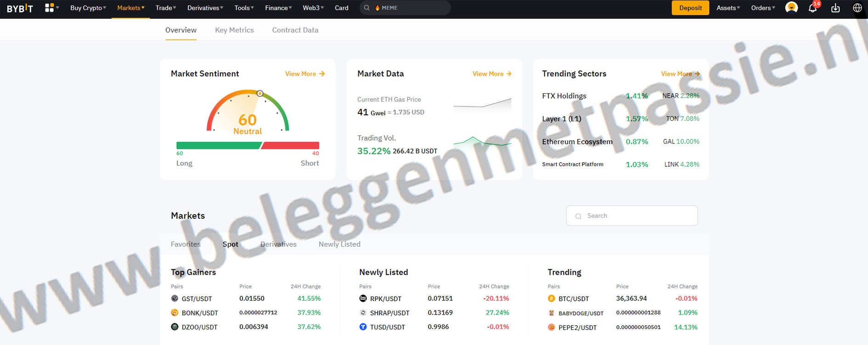868x345 pixels.
Task: Expand the Orders dropdown
Action: tap(762, 8)
